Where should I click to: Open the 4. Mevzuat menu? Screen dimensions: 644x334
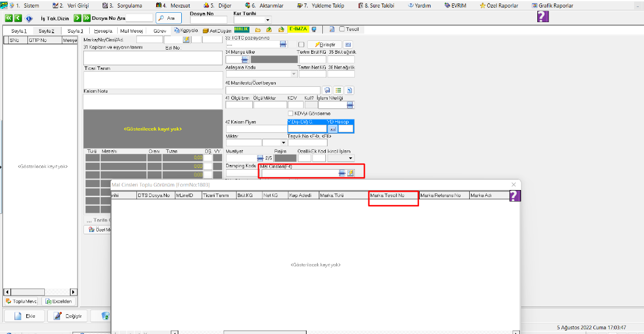point(173,6)
